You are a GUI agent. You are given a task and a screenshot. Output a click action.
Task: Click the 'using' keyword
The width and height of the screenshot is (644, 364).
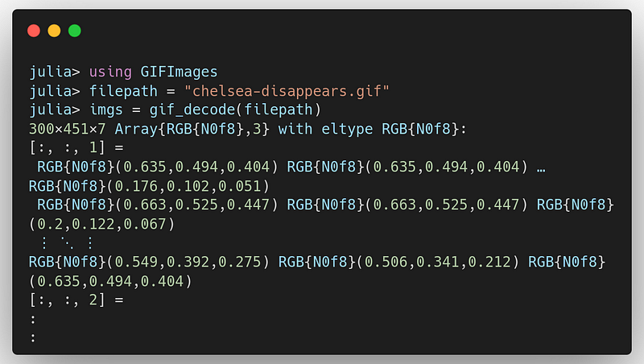click(x=110, y=72)
